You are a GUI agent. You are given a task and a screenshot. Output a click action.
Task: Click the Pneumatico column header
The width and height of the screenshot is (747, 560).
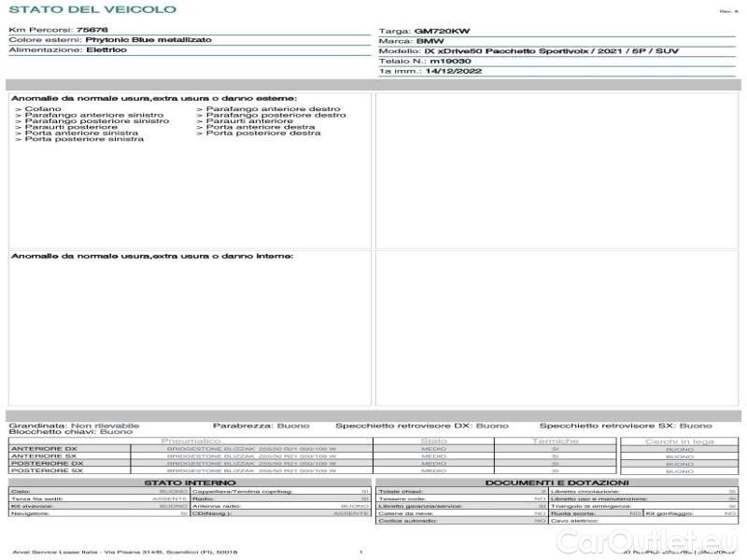(x=191, y=441)
